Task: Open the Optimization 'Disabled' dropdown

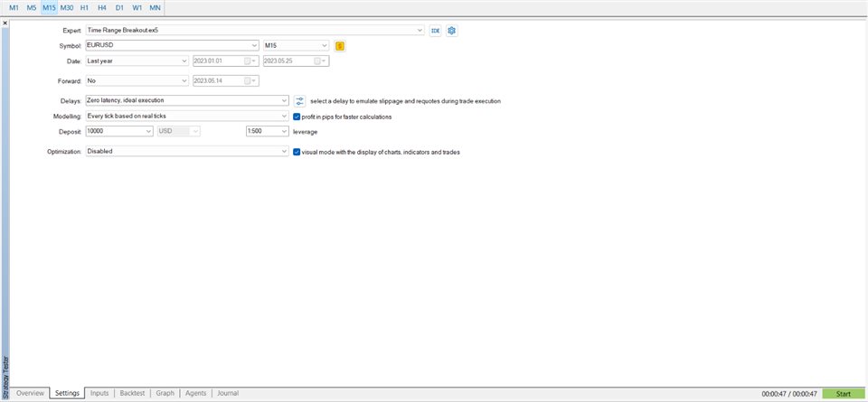Action: click(187, 151)
